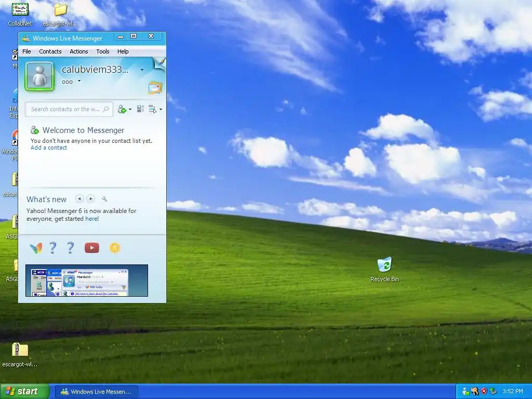Click the 'ooo' personal message text
Screen dimensions: 532x399
[67, 82]
